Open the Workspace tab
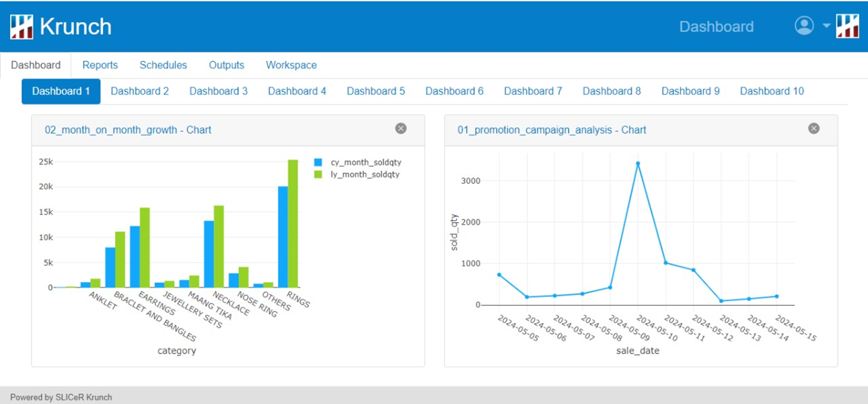The height and width of the screenshot is (404, 868). (x=291, y=65)
